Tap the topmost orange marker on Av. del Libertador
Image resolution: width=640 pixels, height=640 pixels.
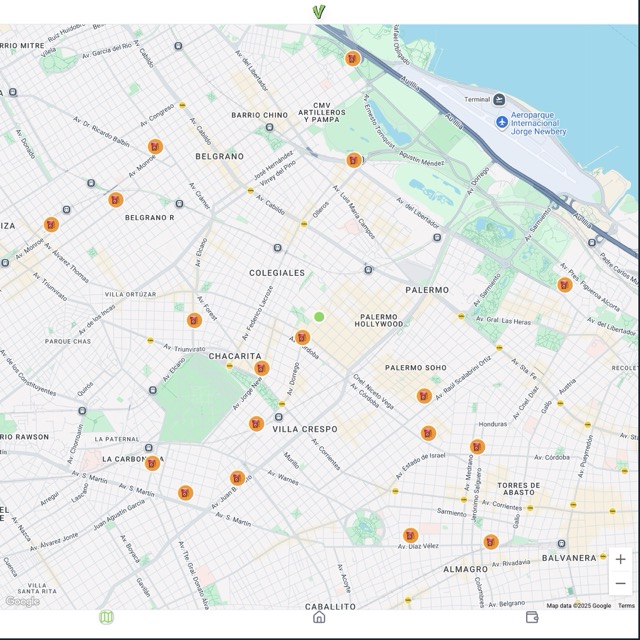352,58
